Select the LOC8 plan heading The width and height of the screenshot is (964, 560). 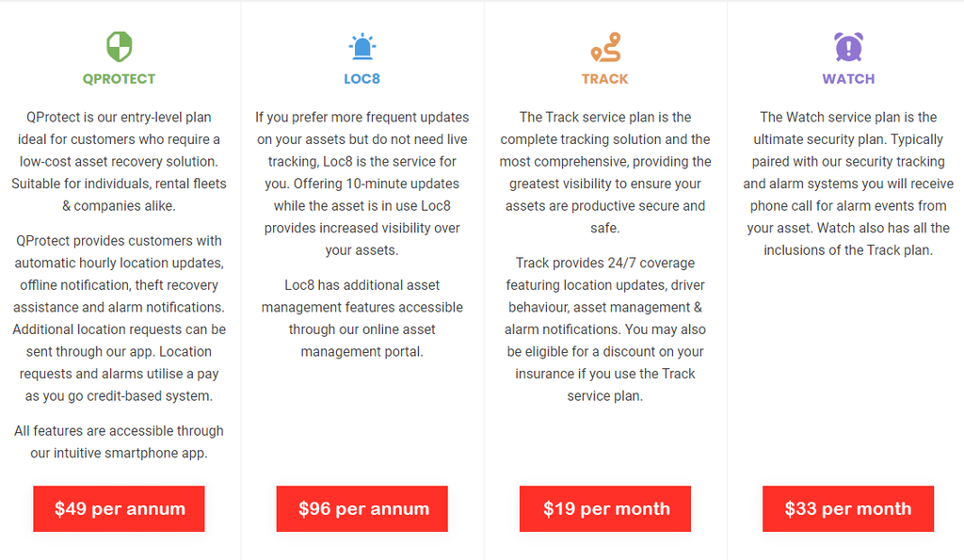(x=361, y=79)
